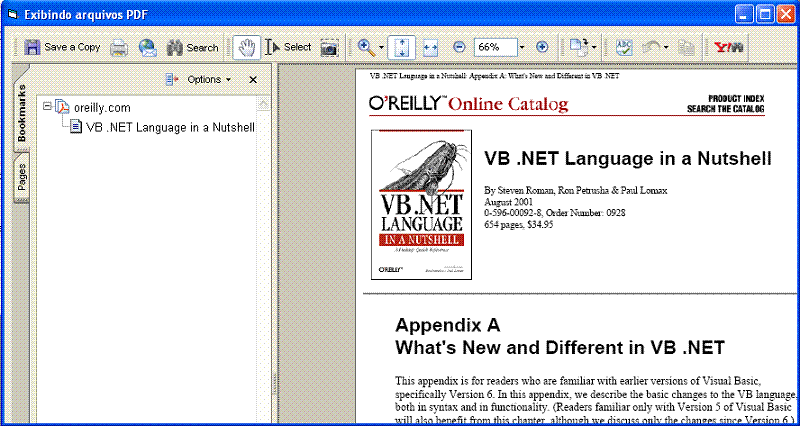The height and width of the screenshot is (426, 800).
Task: Click the rotate pages icon
Action: [x=579, y=47]
